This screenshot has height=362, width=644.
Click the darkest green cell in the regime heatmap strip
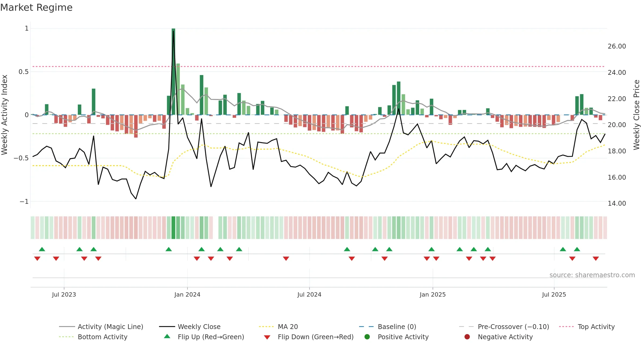(173, 228)
